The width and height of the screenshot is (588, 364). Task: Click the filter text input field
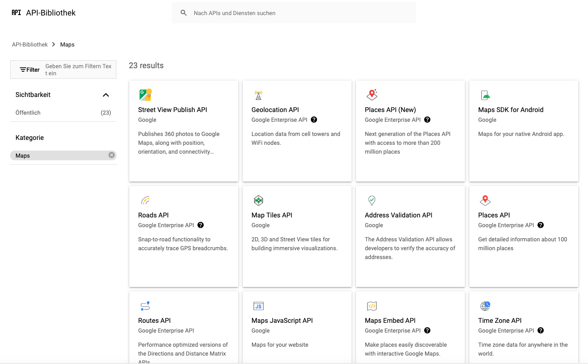coord(79,70)
